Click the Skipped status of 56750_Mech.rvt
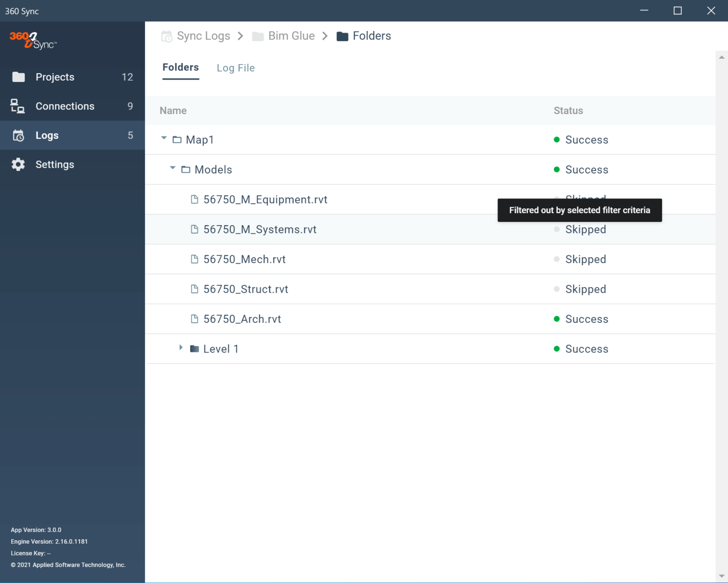 585,259
